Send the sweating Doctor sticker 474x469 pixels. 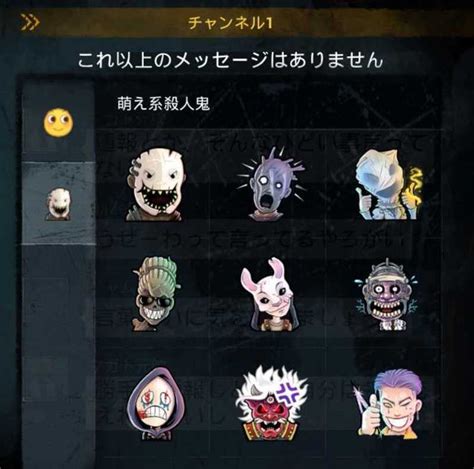(x=387, y=295)
